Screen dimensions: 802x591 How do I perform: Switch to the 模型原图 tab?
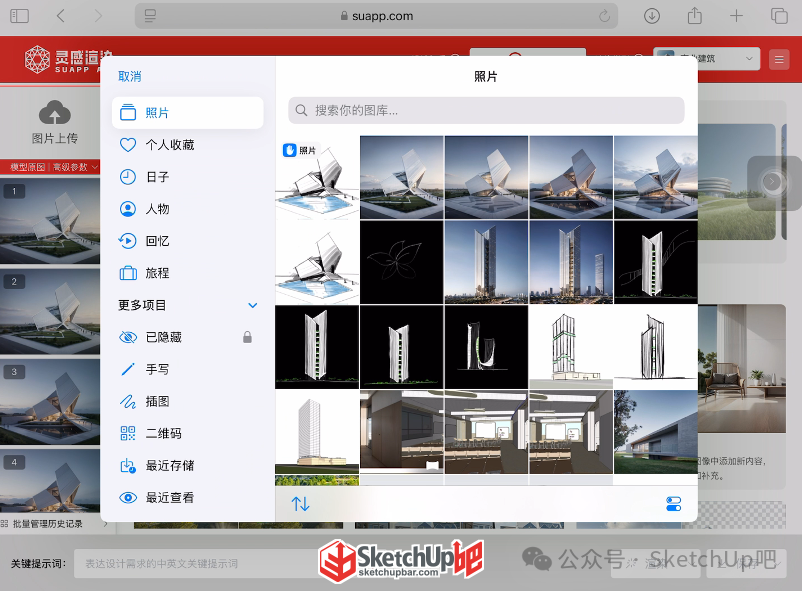pos(28,167)
